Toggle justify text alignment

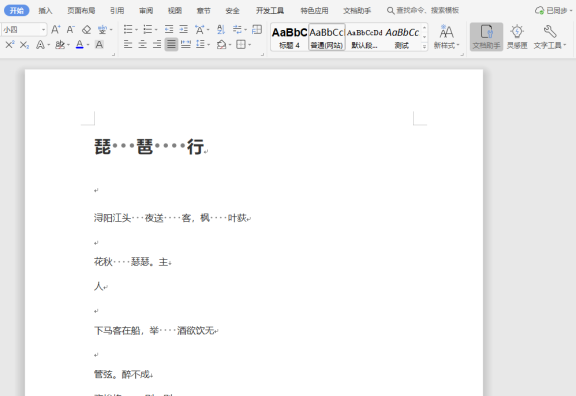pyautogui.click(x=171, y=45)
